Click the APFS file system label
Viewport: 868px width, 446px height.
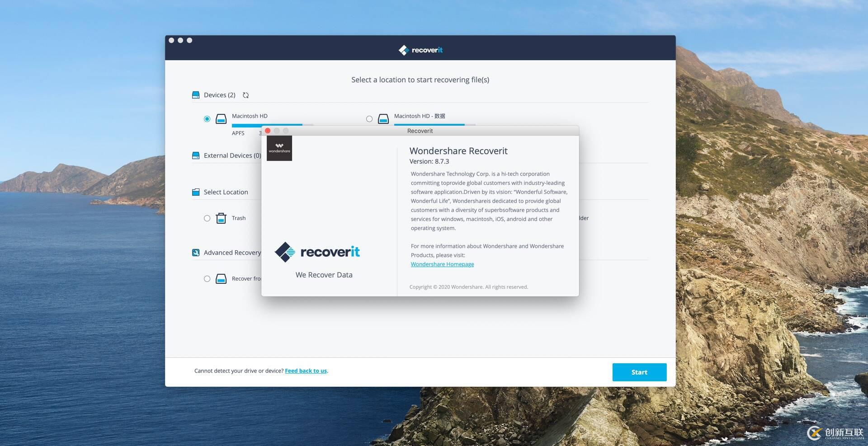pyautogui.click(x=238, y=133)
